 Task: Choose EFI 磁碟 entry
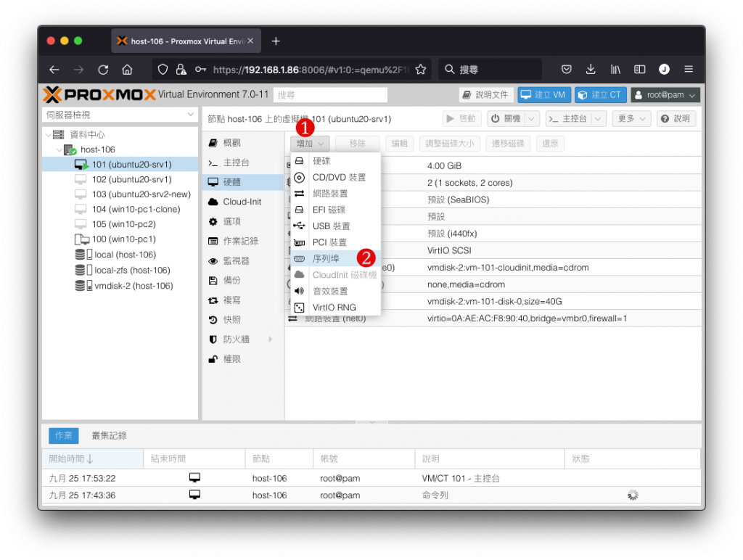pyautogui.click(x=335, y=210)
